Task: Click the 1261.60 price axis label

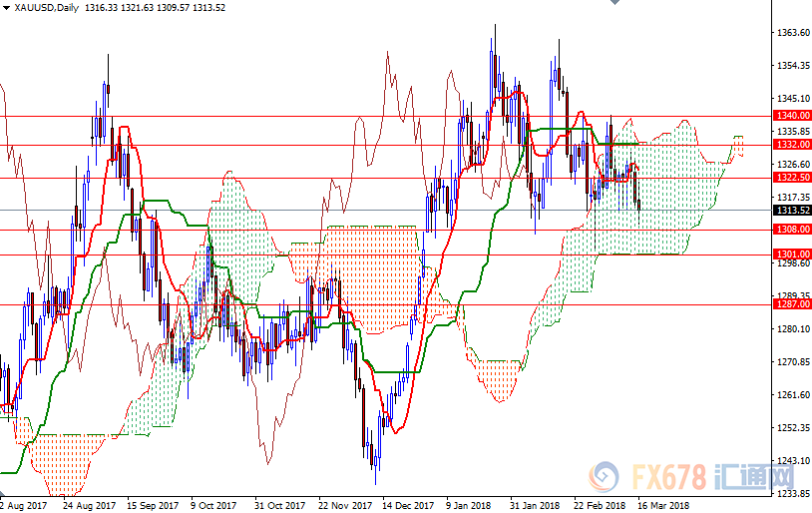Action: (793, 395)
